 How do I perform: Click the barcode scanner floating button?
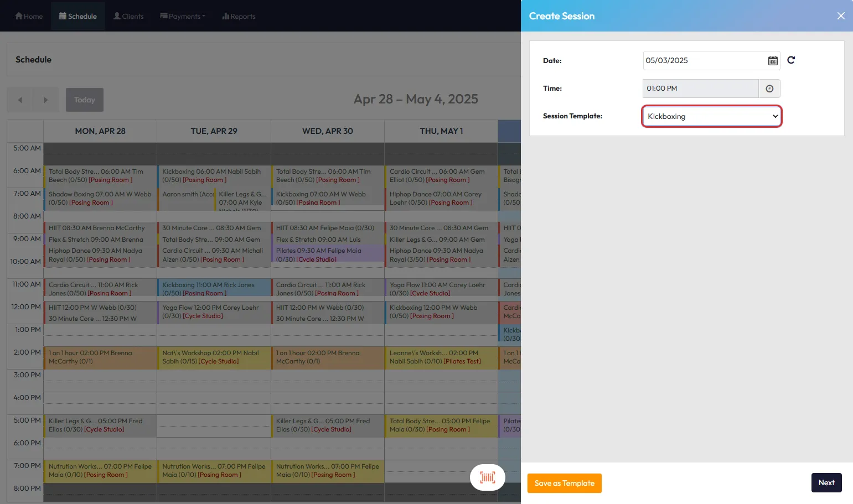point(487,477)
